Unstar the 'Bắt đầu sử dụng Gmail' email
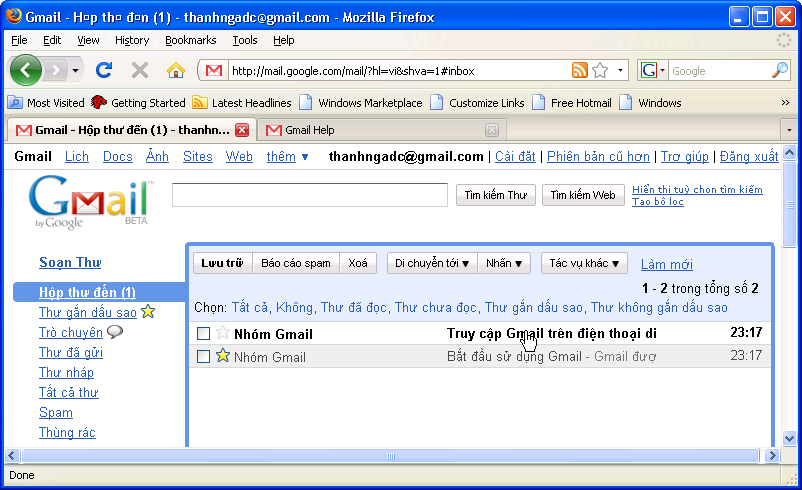The image size is (802, 490). 222,355
